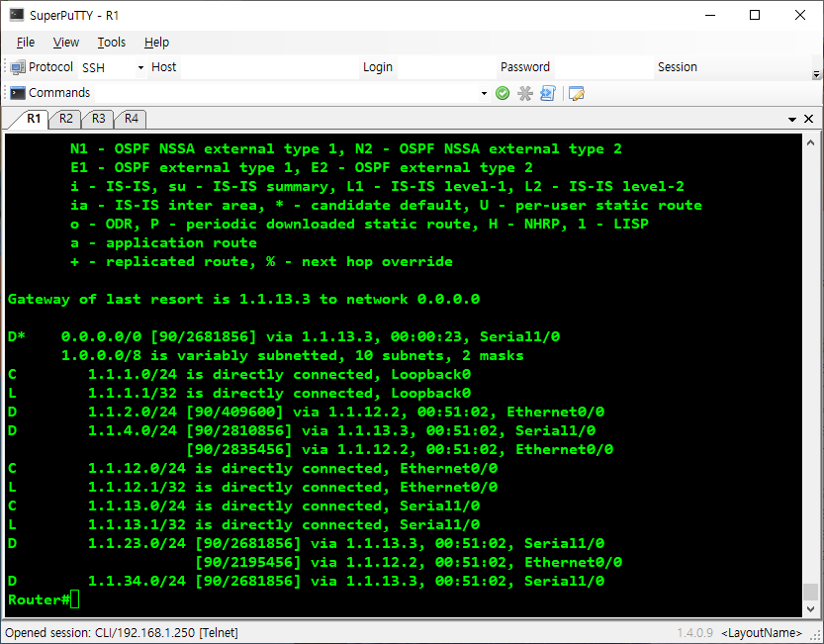This screenshot has height=644, width=824.
Task: Open the Help menu
Action: pyautogui.click(x=156, y=43)
